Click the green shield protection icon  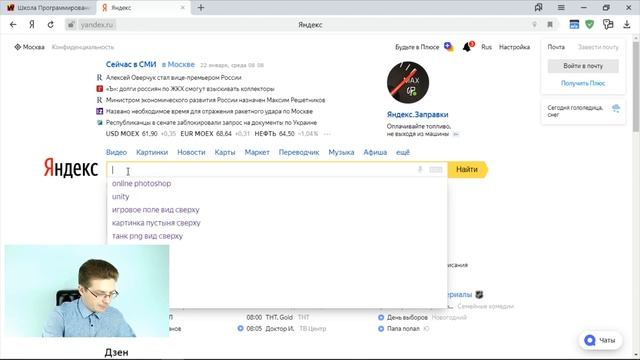(x=589, y=24)
